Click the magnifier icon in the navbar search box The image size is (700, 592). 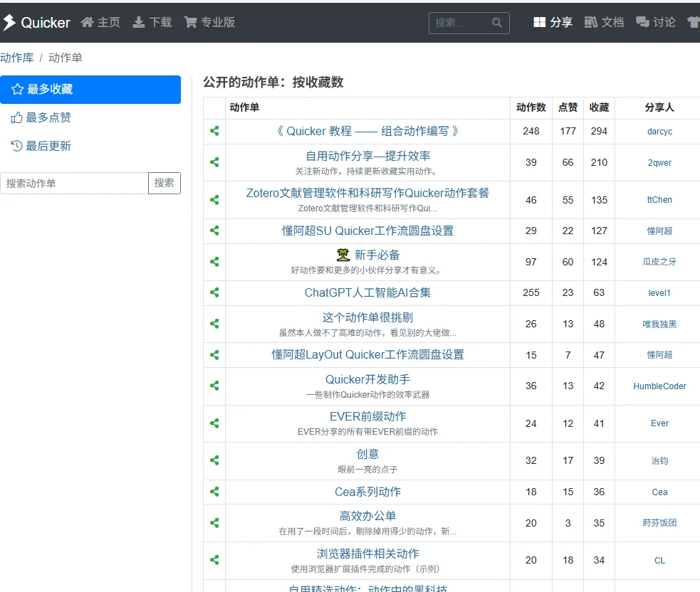pyautogui.click(x=498, y=22)
